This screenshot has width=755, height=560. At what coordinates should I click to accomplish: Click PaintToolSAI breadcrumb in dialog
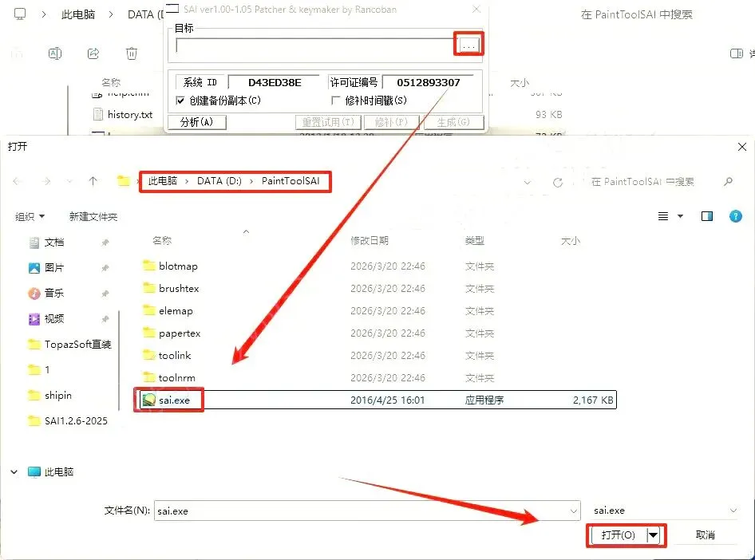pyautogui.click(x=291, y=181)
